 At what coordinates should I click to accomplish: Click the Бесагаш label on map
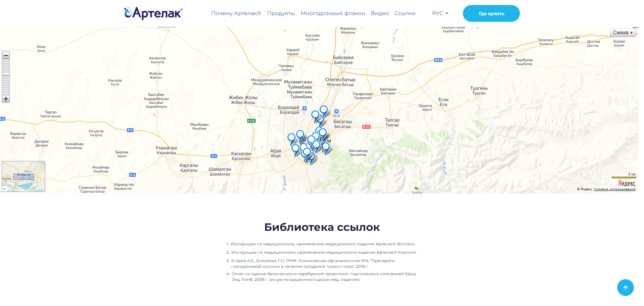click(x=342, y=124)
